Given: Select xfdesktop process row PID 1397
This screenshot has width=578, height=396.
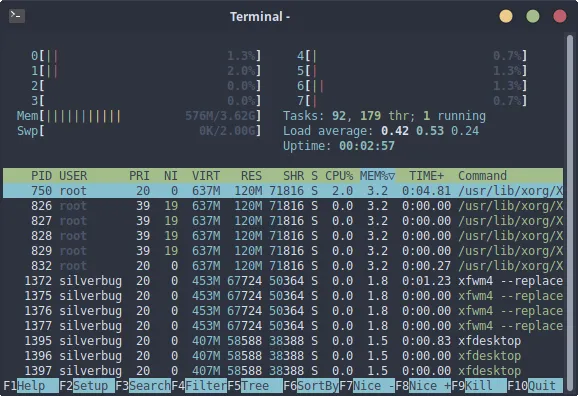Looking at the screenshot, I should pyautogui.click(x=283, y=371).
